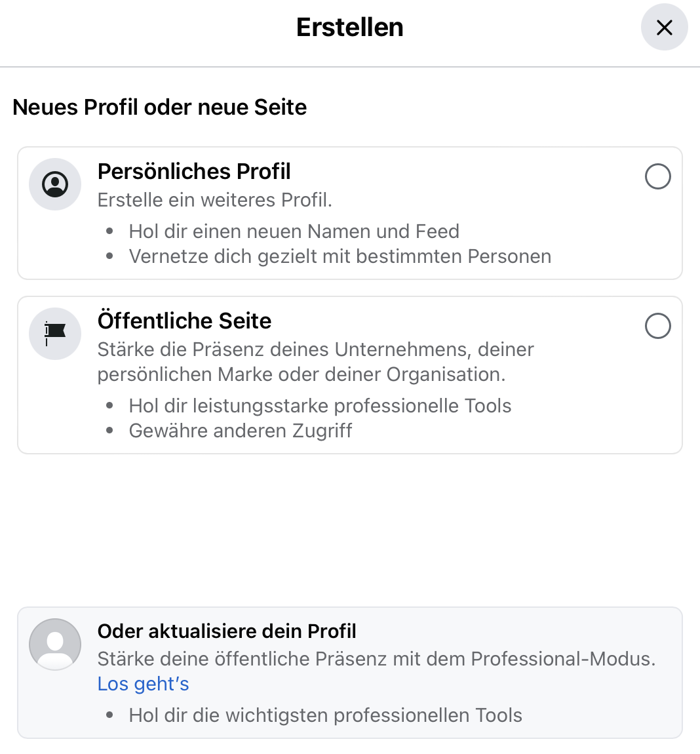
Task: Select the Öffentliche Seite radio button
Action: pyautogui.click(x=657, y=326)
